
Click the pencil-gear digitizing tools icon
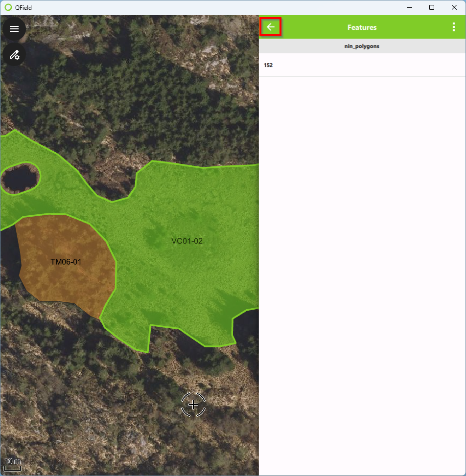point(14,54)
